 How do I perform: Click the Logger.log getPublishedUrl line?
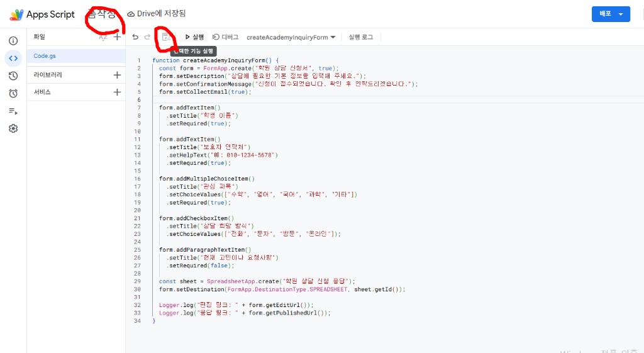(245, 313)
